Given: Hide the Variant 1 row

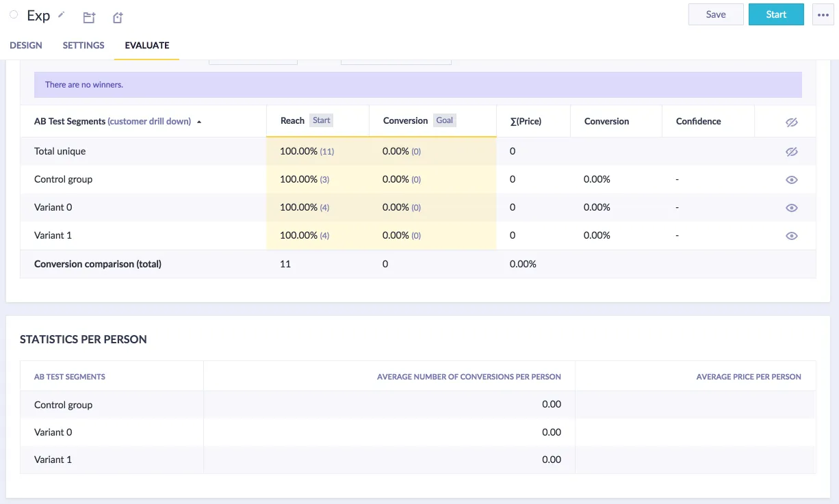Looking at the screenshot, I should pos(792,236).
